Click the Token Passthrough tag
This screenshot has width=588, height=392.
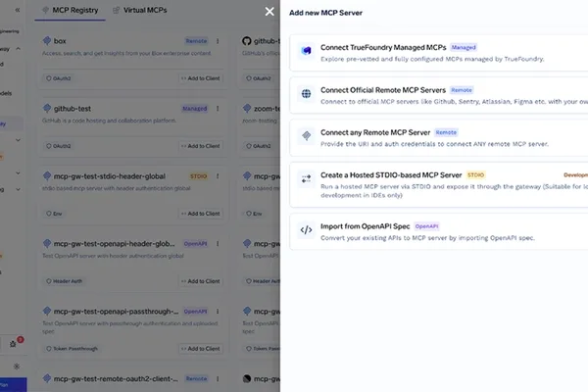(x=72, y=349)
